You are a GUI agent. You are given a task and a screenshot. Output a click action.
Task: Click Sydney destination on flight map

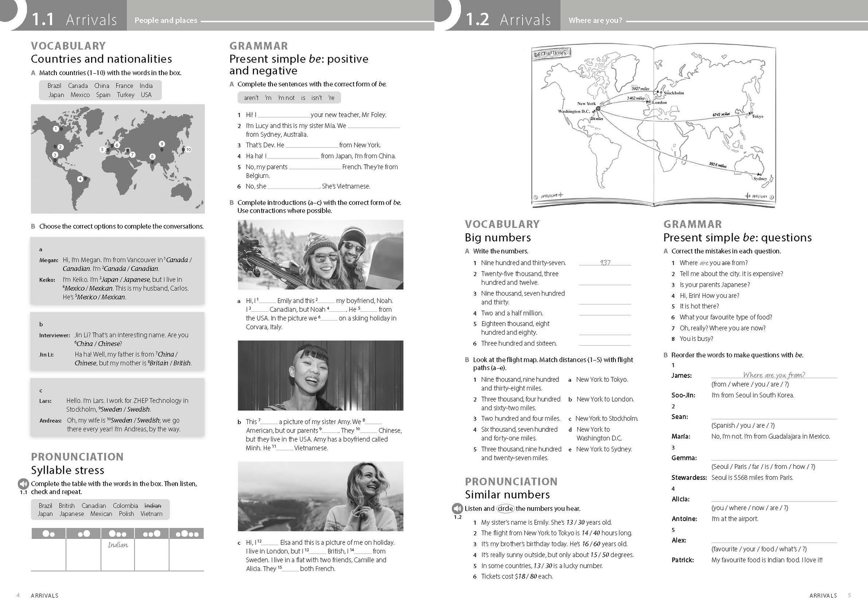pyautogui.click(x=760, y=178)
